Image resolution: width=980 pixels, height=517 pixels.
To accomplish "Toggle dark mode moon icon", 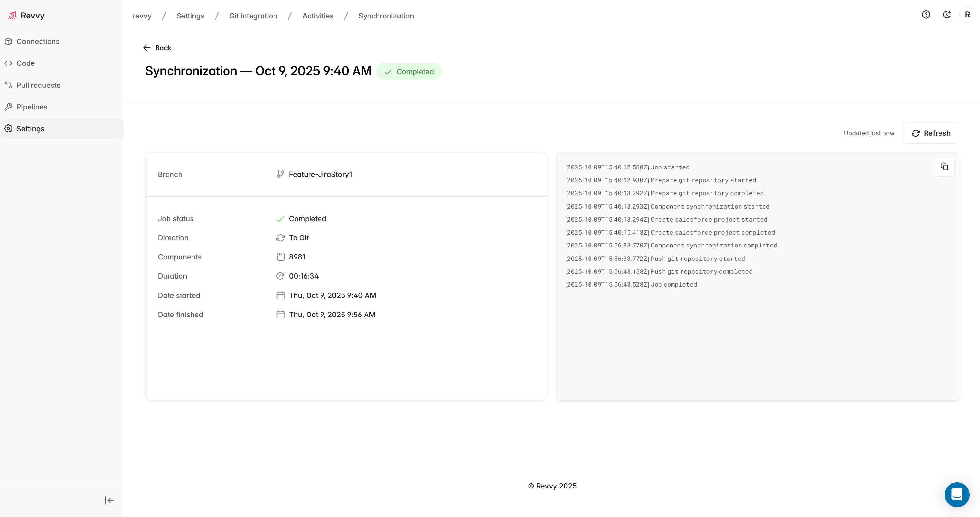I will (947, 15).
